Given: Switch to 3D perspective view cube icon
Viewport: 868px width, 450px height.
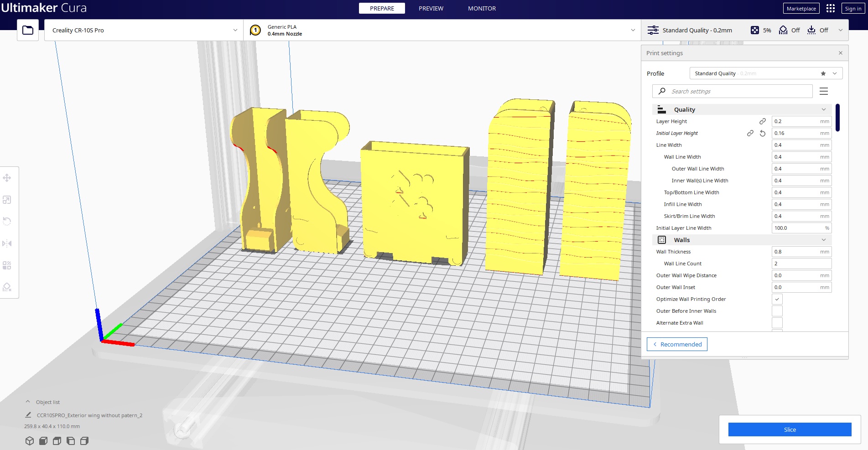Looking at the screenshot, I should (30, 441).
